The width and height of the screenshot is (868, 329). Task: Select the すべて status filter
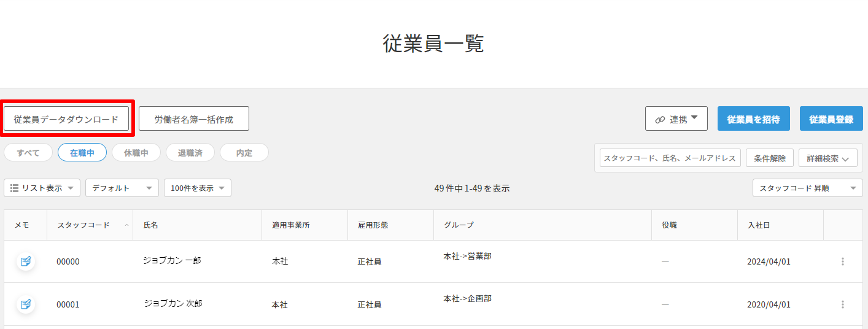[28, 153]
